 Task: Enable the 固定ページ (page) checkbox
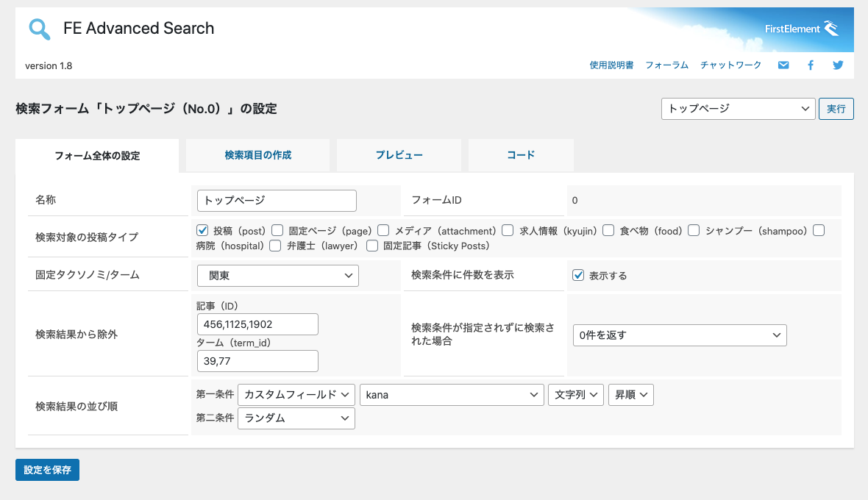pos(277,230)
